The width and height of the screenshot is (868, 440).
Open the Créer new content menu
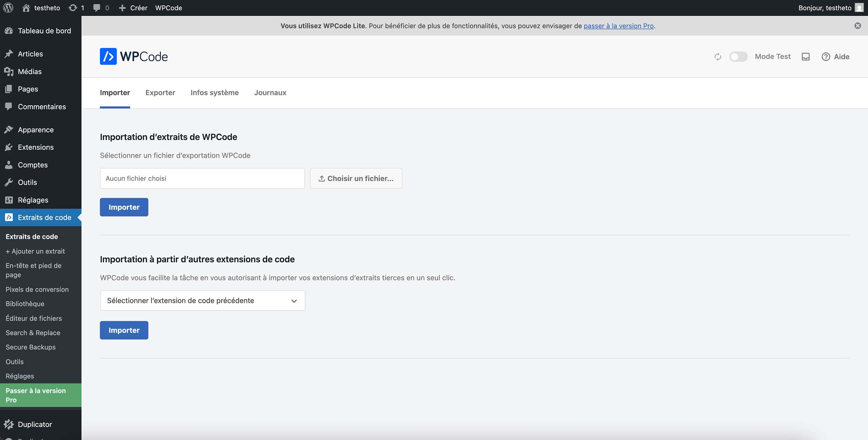tap(133, 8)
